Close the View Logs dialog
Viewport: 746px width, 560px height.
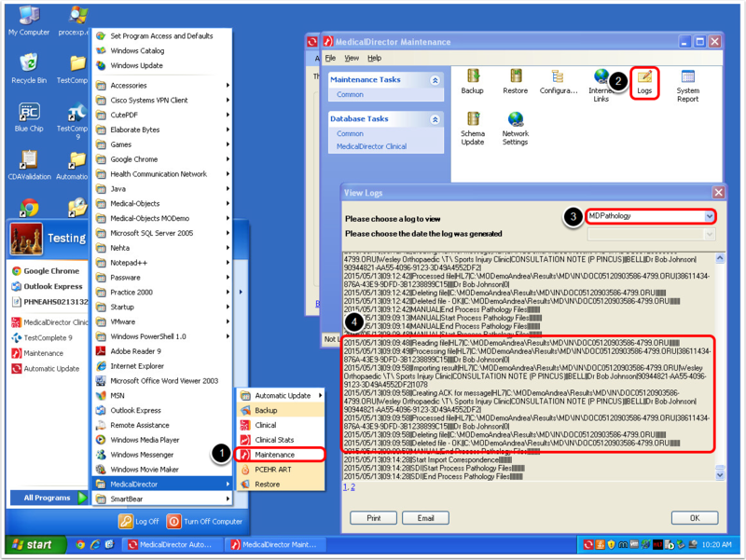[718, 193]
